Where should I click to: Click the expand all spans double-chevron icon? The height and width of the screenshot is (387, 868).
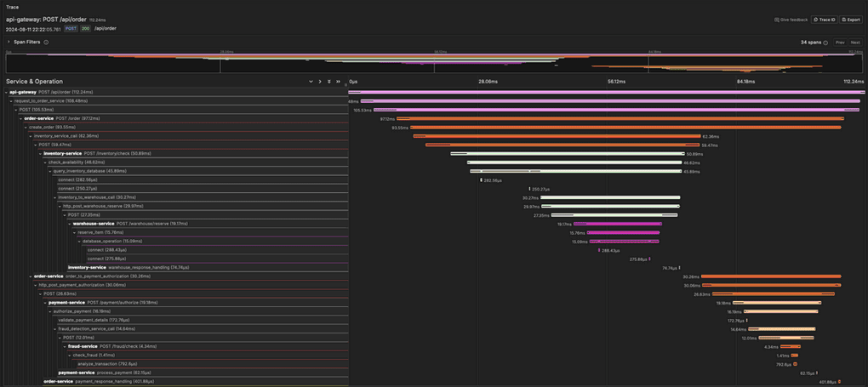click(x=329, y=82)
